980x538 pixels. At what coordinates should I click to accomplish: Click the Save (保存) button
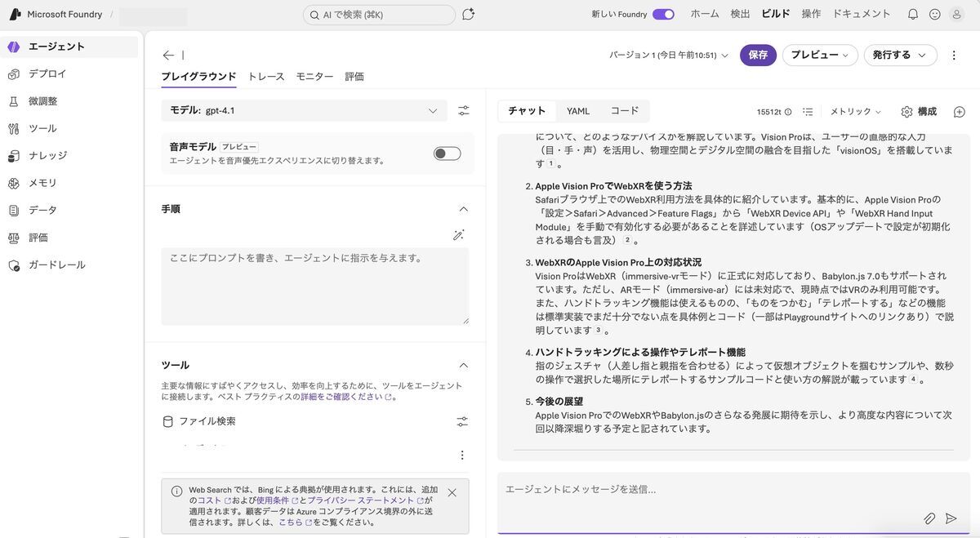pyautogui.click(x=758, y=55)
